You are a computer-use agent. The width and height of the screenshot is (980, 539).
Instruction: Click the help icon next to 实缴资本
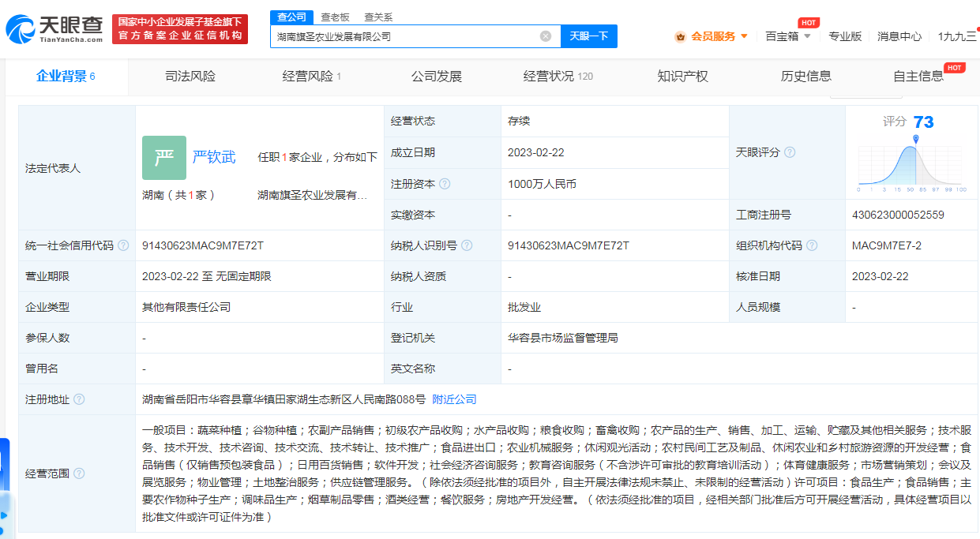(x=445, y=214)
